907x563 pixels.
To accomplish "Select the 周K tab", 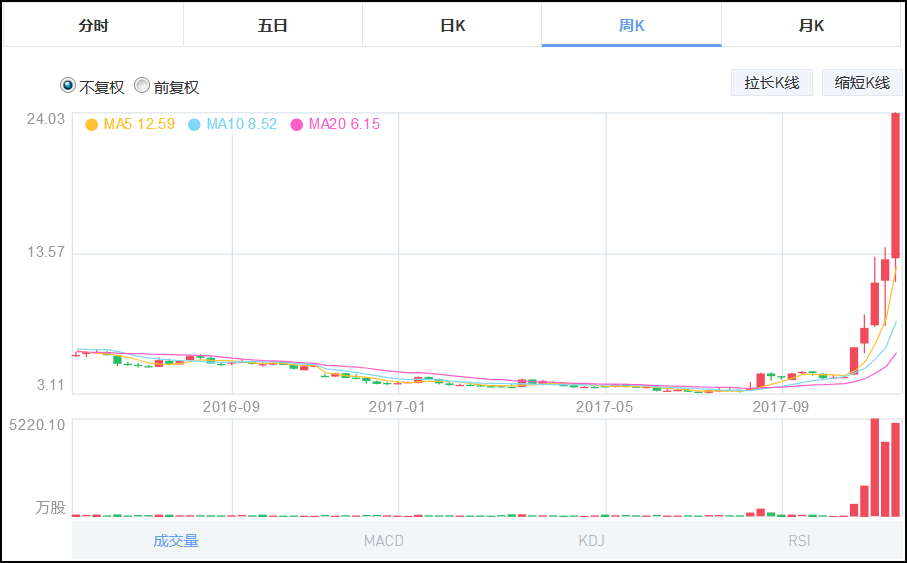I will (x=632, y=25).
